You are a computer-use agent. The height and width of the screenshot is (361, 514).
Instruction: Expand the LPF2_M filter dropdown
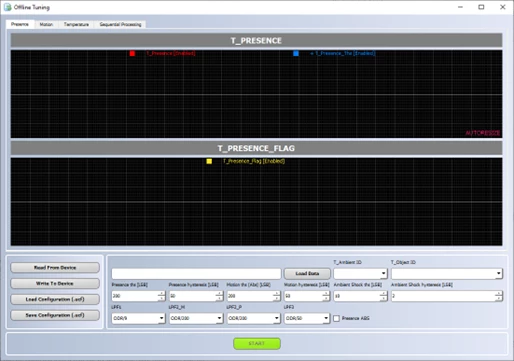196,318
